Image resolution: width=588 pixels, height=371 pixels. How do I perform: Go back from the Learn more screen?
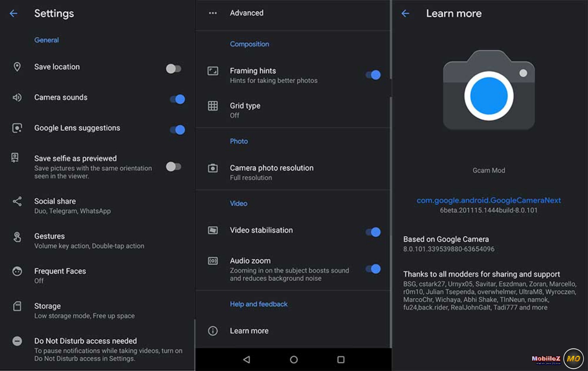pos(405,13)
